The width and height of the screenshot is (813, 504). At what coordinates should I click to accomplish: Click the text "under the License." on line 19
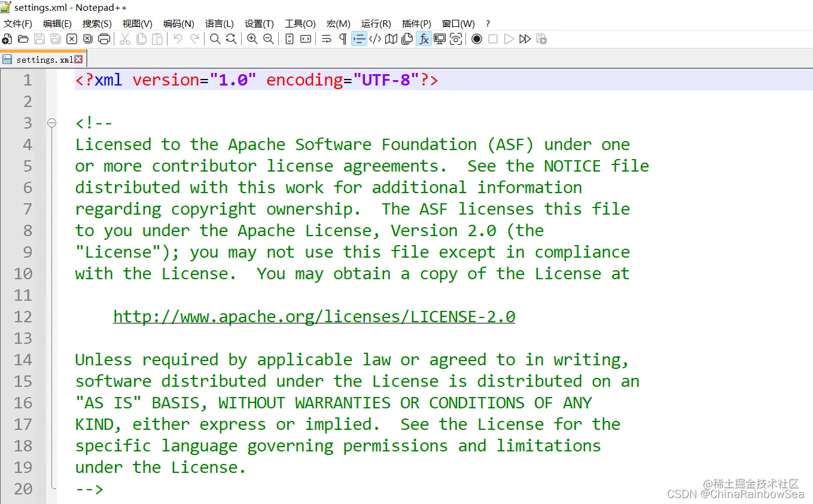click(161, 468)
